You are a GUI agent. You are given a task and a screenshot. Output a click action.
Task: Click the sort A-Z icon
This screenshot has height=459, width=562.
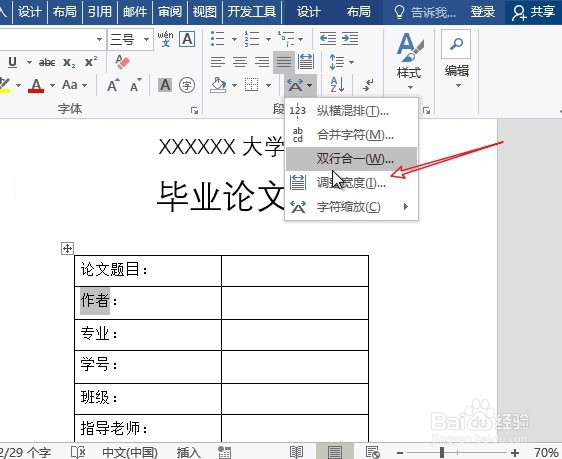(x=337, y=85)
